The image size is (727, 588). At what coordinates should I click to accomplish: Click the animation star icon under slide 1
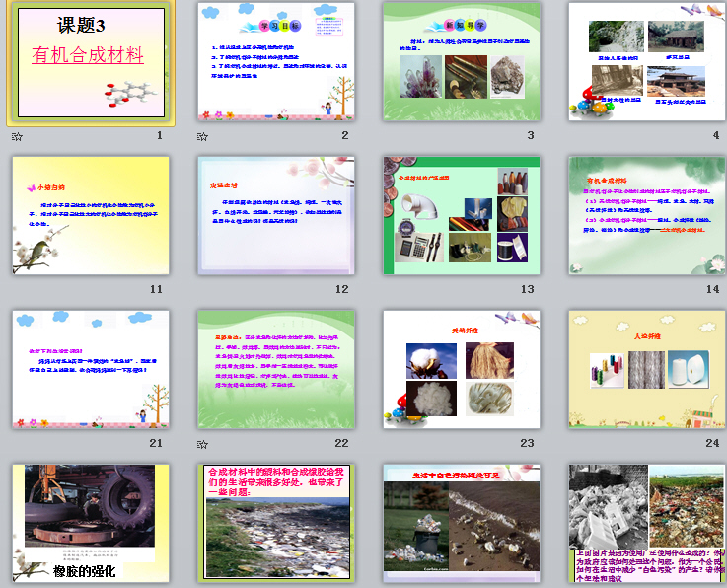click(x=17, y=137)
